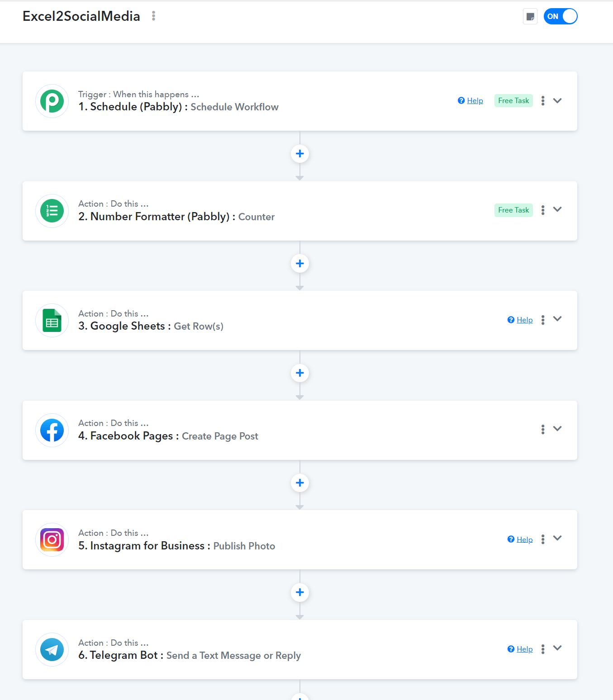Open Help for Google Sheets step

520,320
